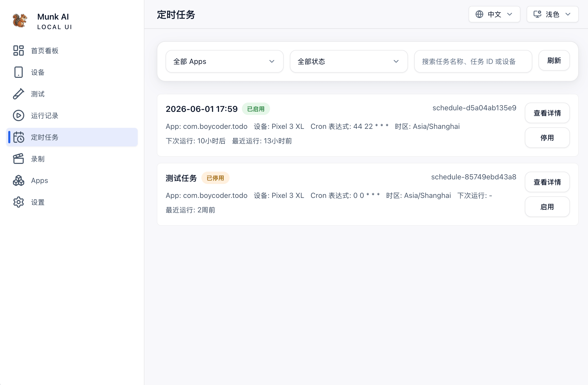588x385 pixels.
Task: Click 启用 to enable 测试任务
Action: [547, 207]
